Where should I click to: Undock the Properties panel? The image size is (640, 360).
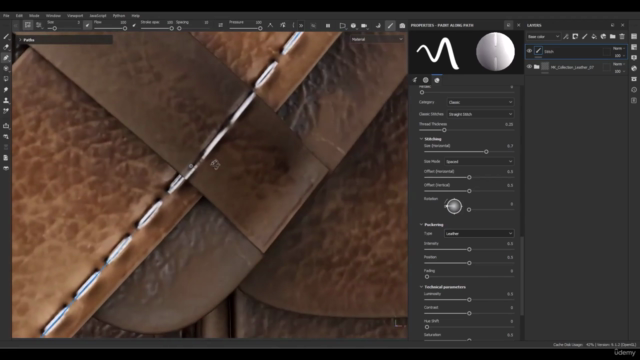click(x=508, y=25)
